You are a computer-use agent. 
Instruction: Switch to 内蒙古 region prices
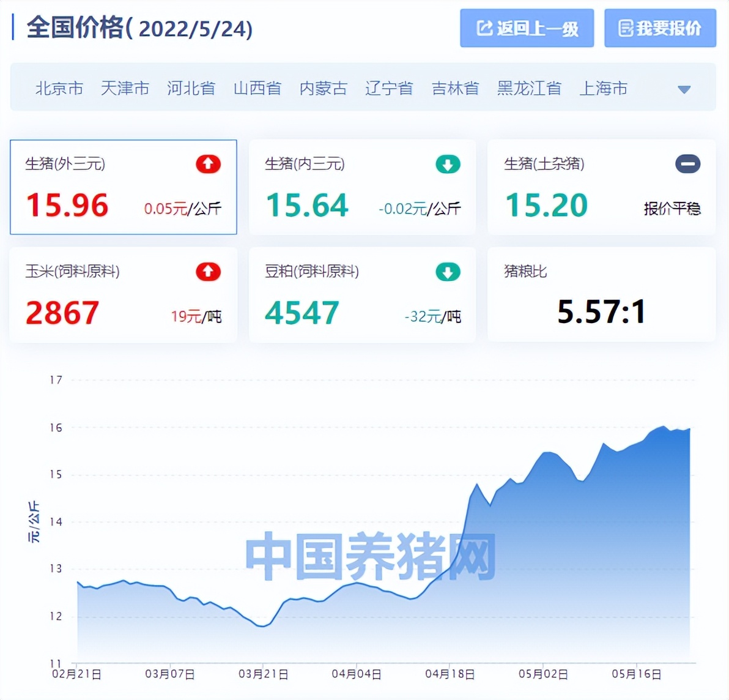tap(323, 89)
